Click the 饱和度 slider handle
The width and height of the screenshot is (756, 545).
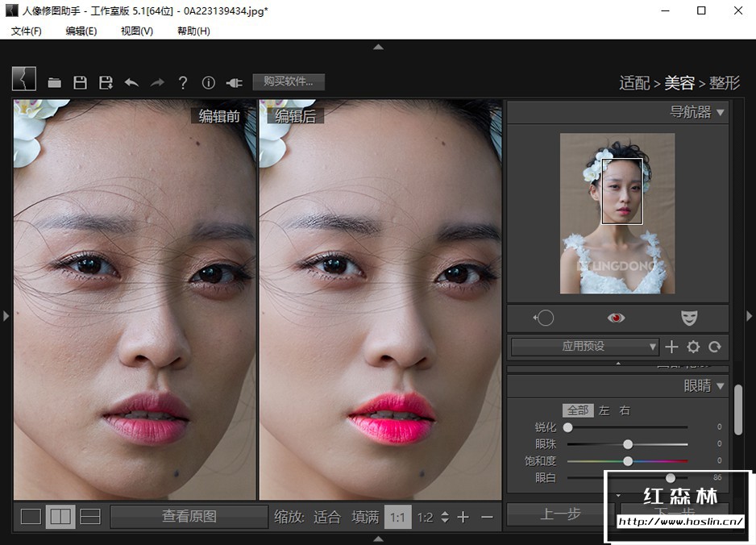(628, 461)
